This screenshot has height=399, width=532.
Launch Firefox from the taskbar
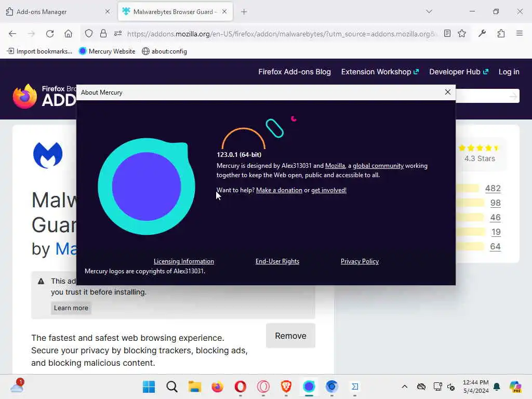pyautogui.click(x=218, y=387)
